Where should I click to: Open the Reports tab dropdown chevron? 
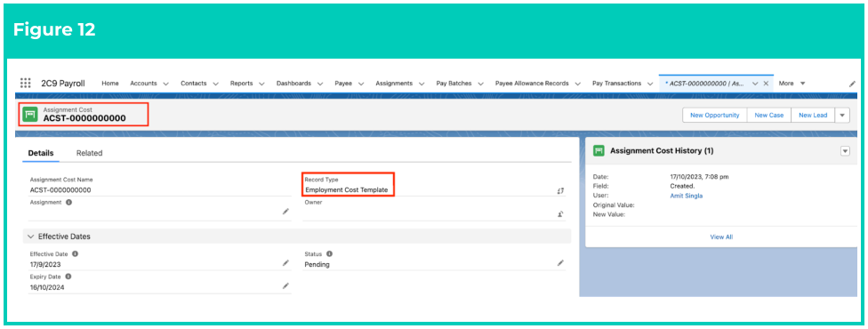pos(261,84)
